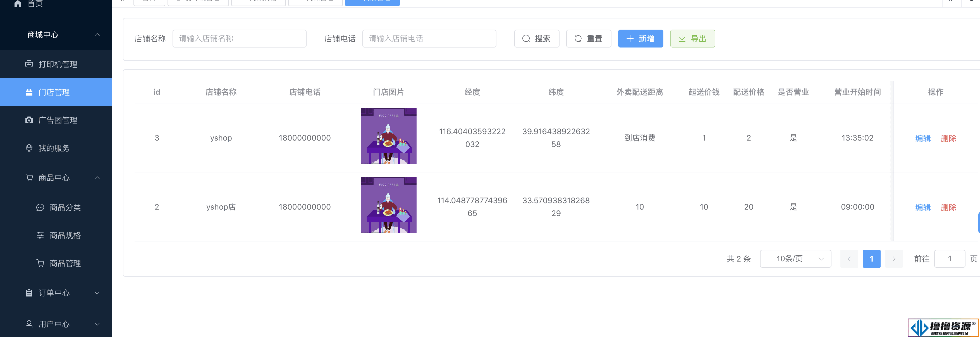Screen dimensions: 980x337
Task: Click the 13:35:02 time cell
Action: (x=857, y=138)
